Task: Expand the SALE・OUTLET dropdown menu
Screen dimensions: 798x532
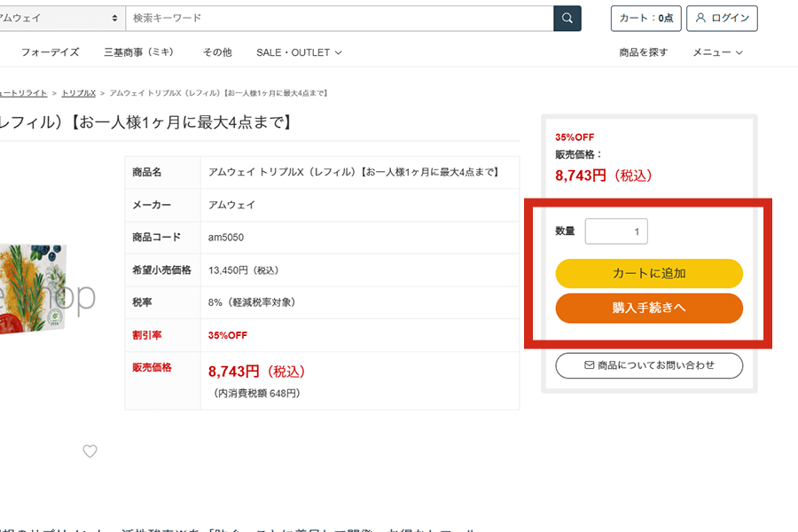Action: click(298, 52)
